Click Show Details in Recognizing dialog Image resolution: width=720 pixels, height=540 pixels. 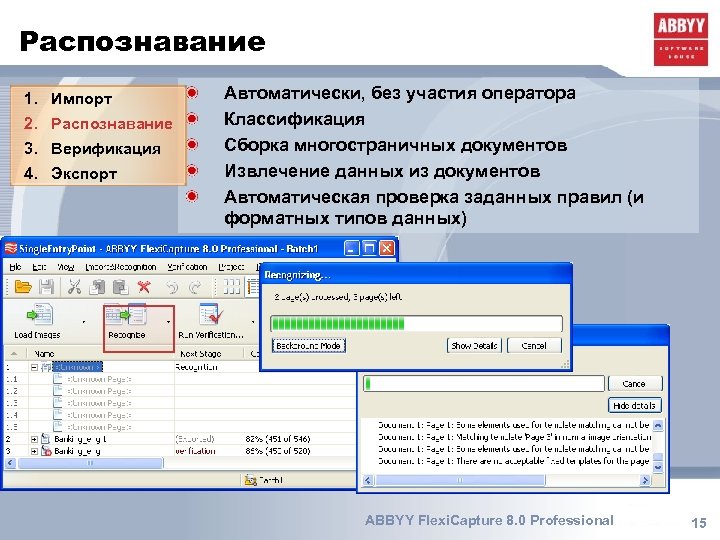(x=474, y=345)
